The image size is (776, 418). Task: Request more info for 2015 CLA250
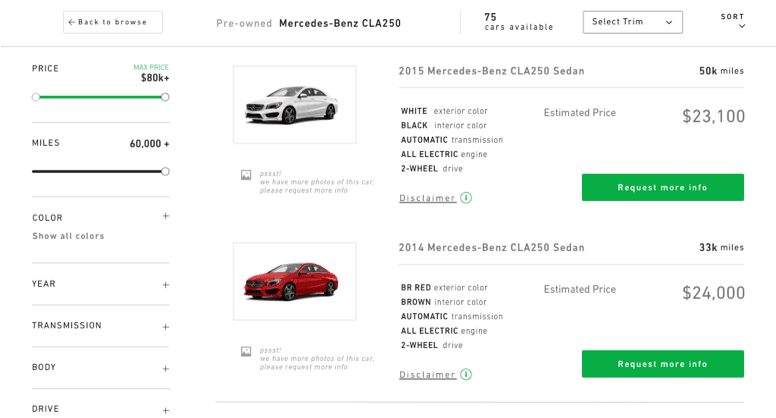(x=662, y=187)
